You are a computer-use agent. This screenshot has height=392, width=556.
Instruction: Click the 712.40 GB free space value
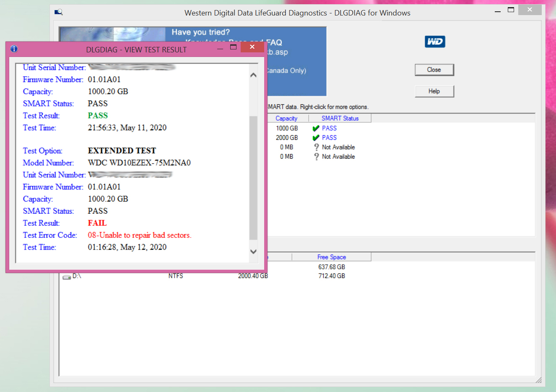point(332,276)
